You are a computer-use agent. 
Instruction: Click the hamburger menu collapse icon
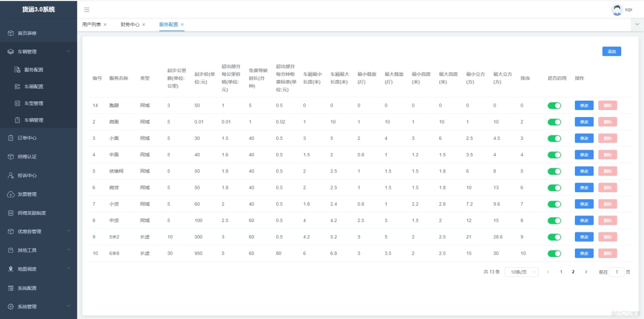pos(86,9)
